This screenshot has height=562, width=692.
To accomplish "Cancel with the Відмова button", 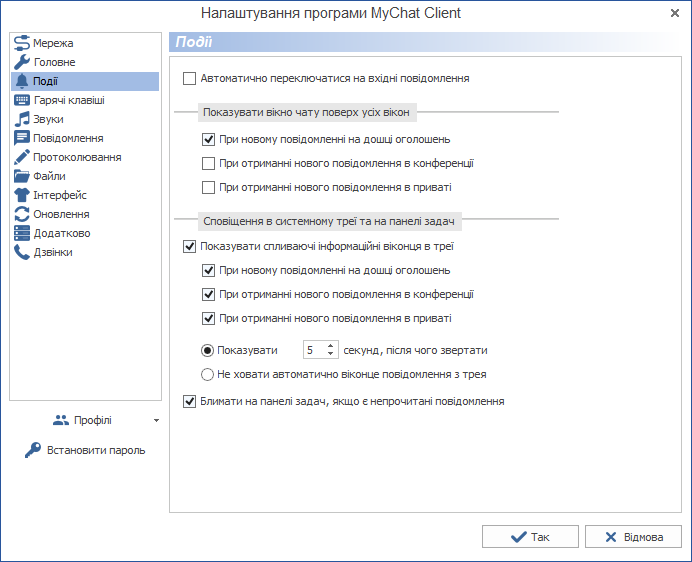I will click(x=633, y=537).
